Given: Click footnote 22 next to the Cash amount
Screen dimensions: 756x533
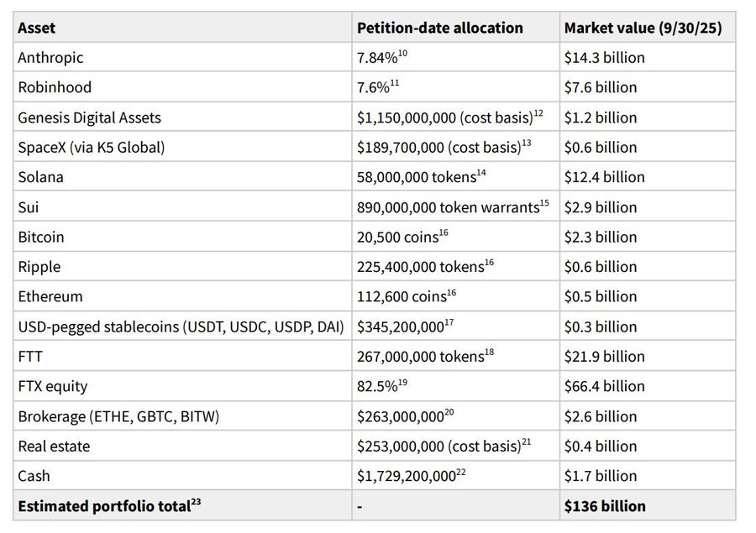Looking at the screenshot, I should [463, 473].
